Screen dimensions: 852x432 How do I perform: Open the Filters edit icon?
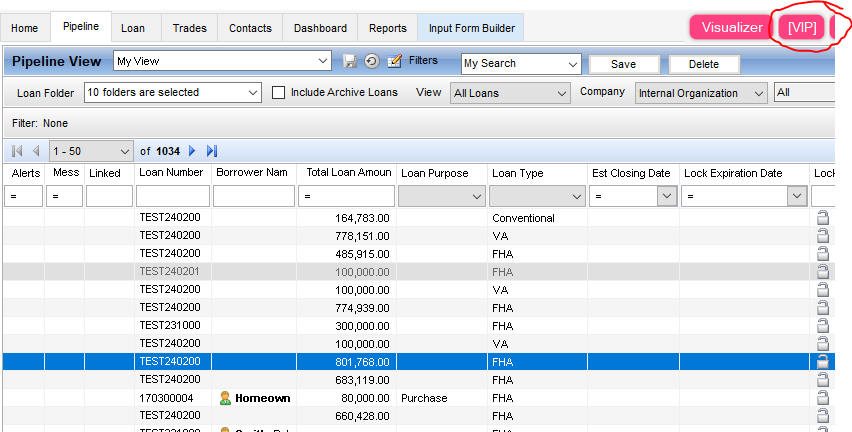pyautogui.click(x=394, y=62)
